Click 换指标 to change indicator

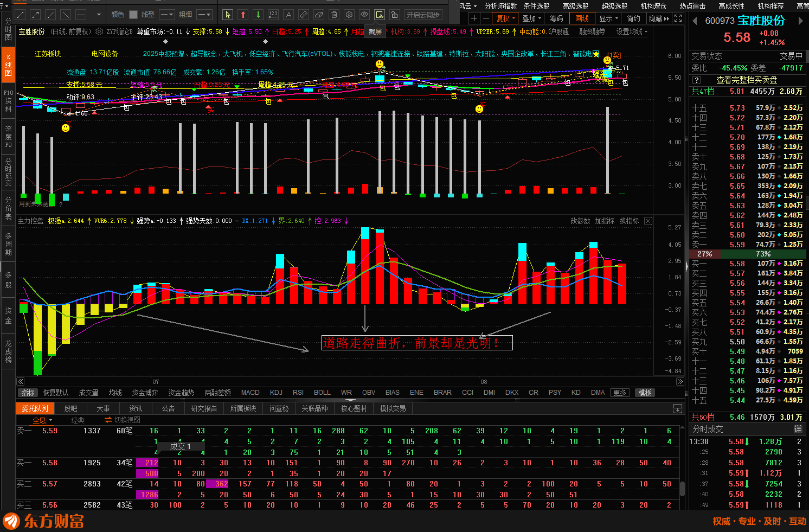629,221
